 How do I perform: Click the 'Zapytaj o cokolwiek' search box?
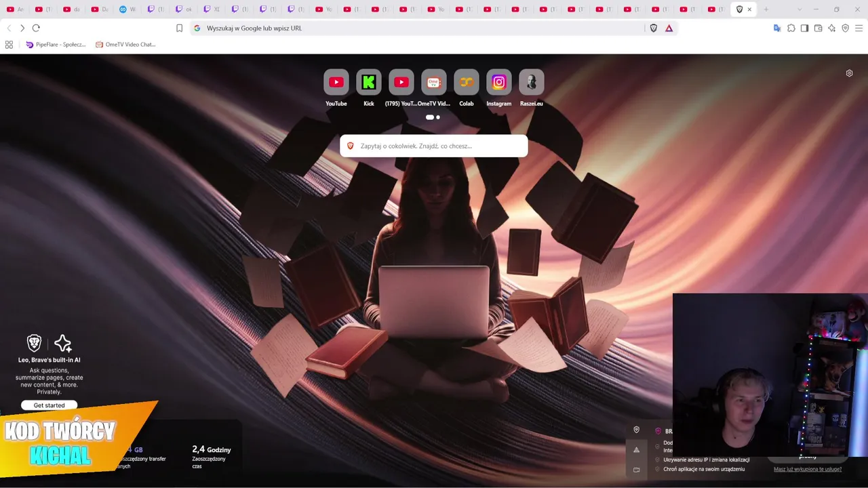pos(434,146)
